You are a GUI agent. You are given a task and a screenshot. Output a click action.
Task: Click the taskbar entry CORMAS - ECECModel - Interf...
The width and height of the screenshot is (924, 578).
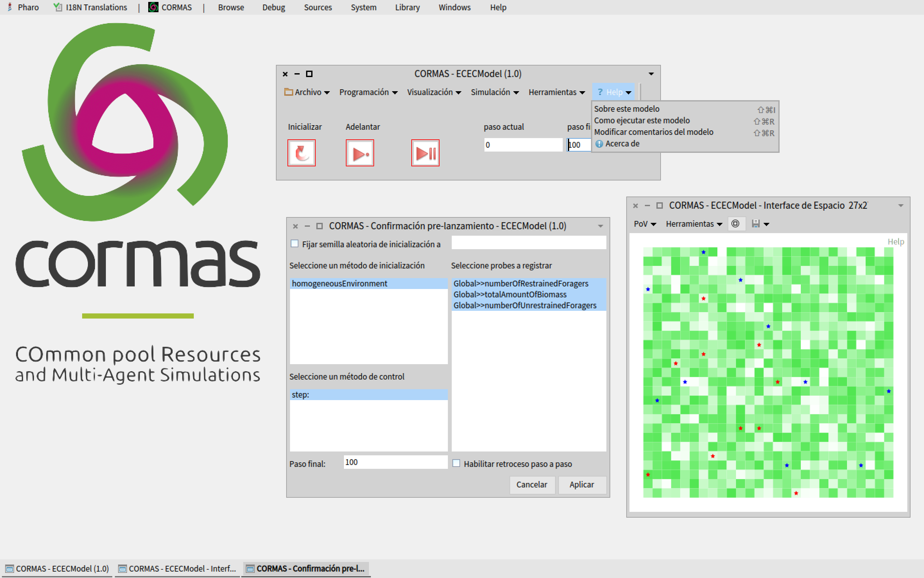click(177, 569)
